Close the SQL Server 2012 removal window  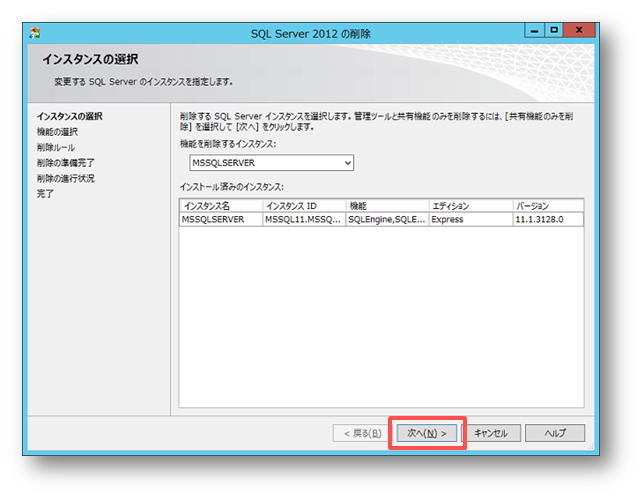click(579, 30)
